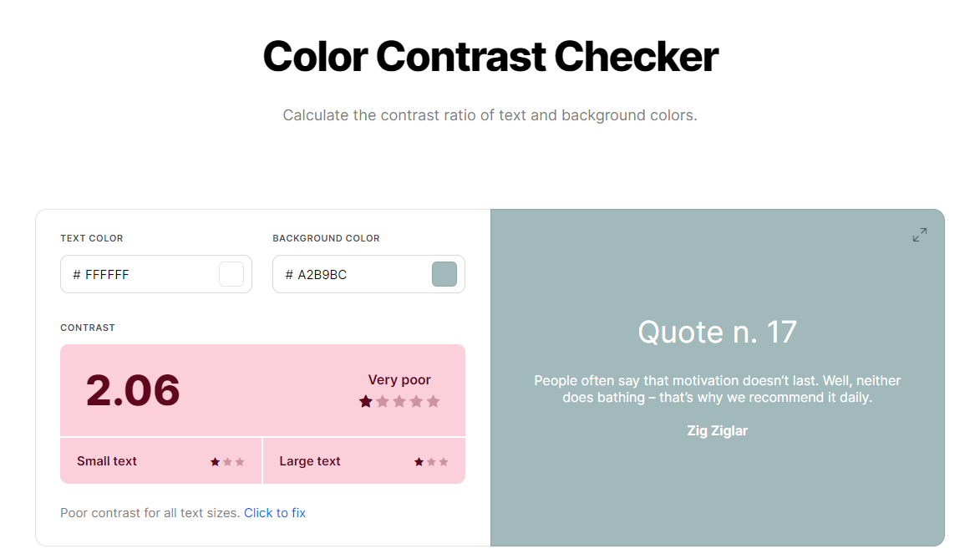
Task: Click the Zig Ziglar author name
Action: click(x=717, y=430)
